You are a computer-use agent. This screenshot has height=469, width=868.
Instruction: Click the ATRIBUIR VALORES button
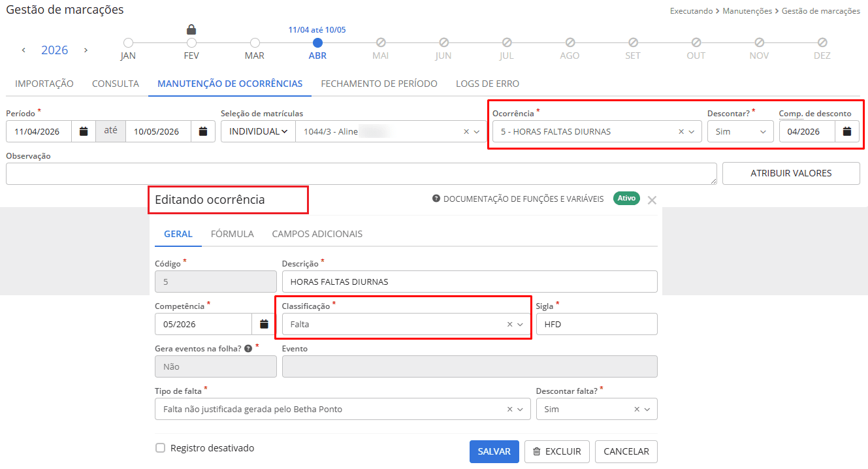[x=791, y=173]
